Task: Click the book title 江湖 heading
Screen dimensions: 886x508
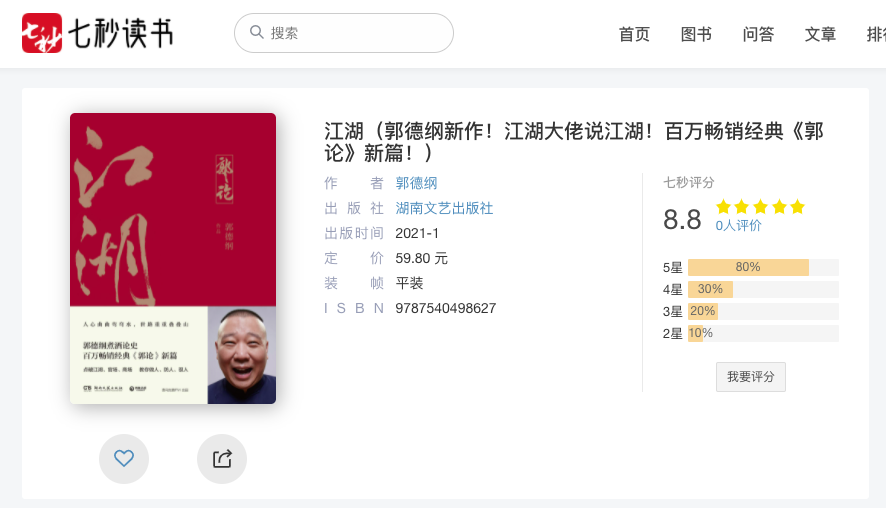Action: [574, 142]
